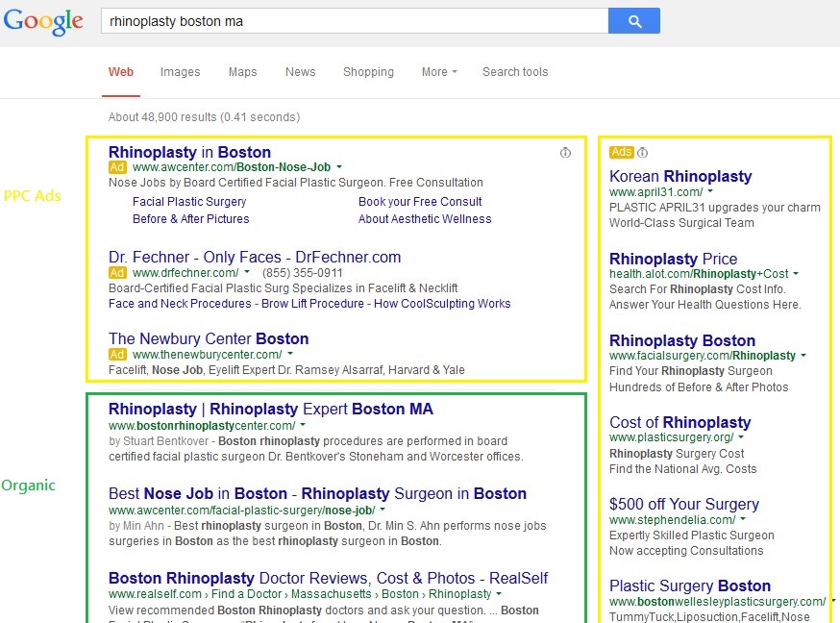
Task: Click About 48,900 results text
Action: tap(204, 116)
